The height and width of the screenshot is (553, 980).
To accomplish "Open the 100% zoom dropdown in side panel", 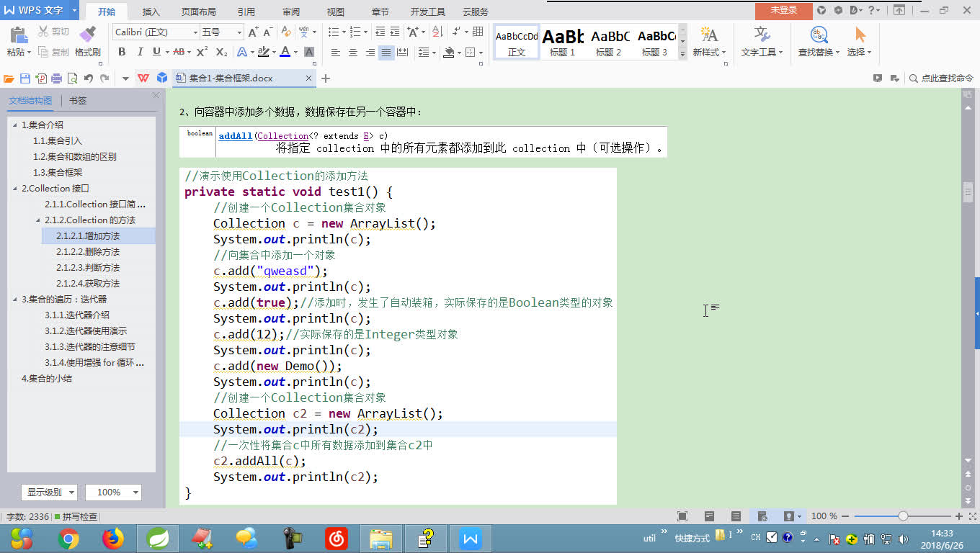I will point(113,493).
